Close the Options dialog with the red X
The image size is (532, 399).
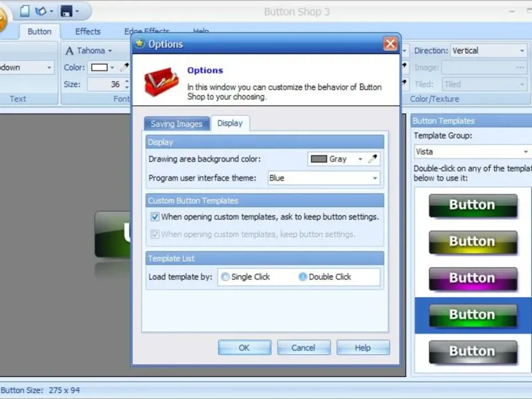pos(390,43)
